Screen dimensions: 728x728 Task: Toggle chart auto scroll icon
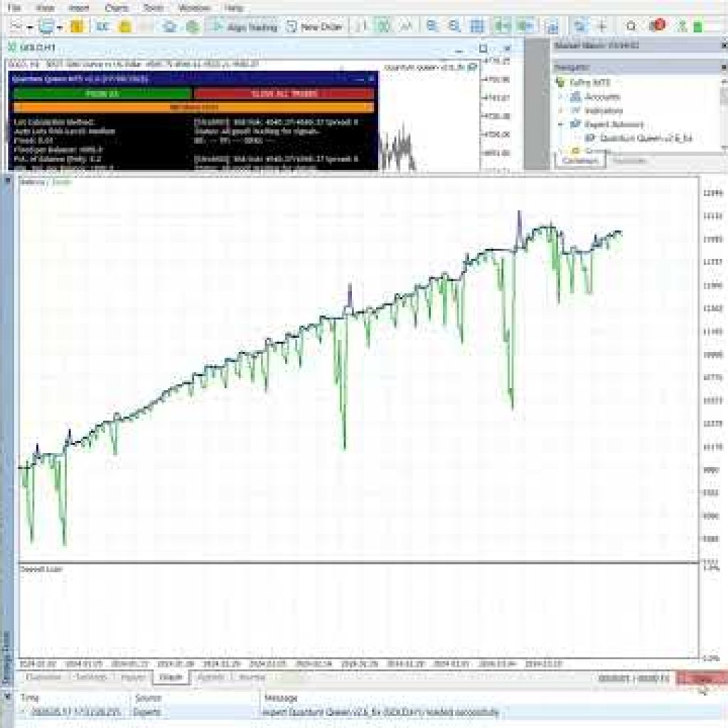click(x=501, y=26)
